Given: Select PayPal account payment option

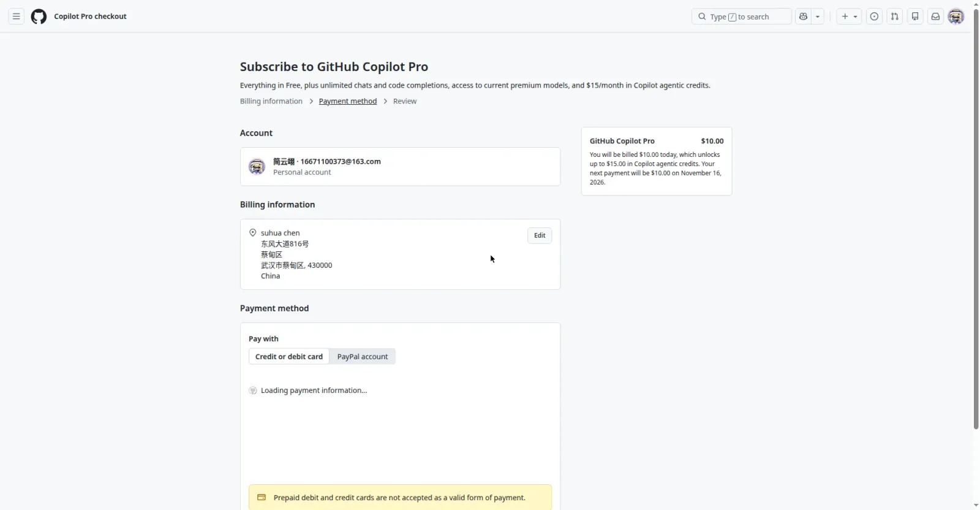Looking at the screenshot, I should pos(363,357).
